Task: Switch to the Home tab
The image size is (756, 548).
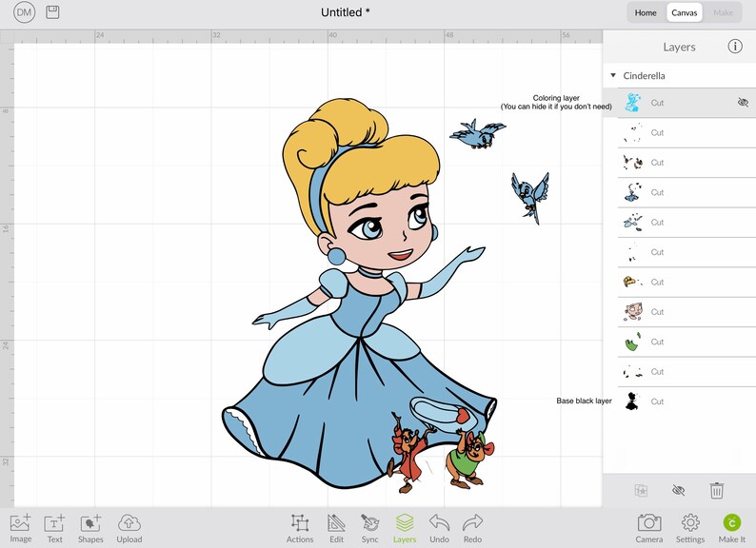Action: pos(646,13)
